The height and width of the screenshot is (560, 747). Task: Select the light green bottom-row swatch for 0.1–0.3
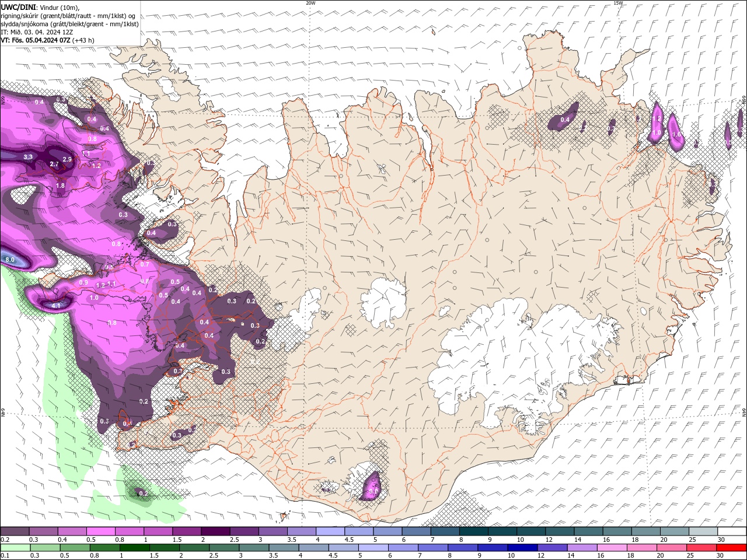click(x=15, y=548)
